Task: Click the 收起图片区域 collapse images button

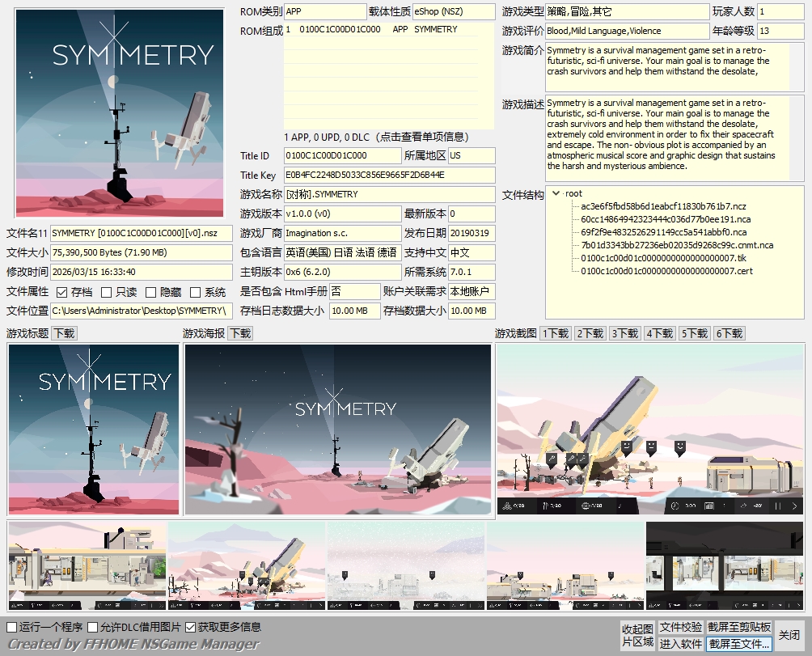Action: click(636, 636)
